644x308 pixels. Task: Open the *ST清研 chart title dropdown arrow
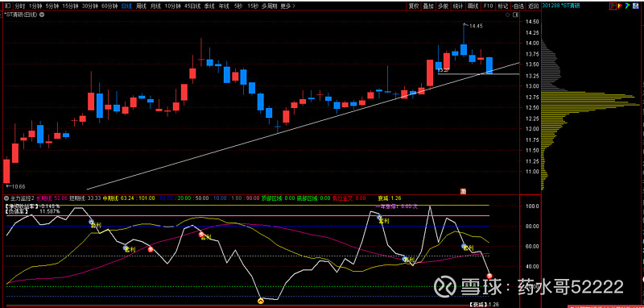(x=43, y=15)
